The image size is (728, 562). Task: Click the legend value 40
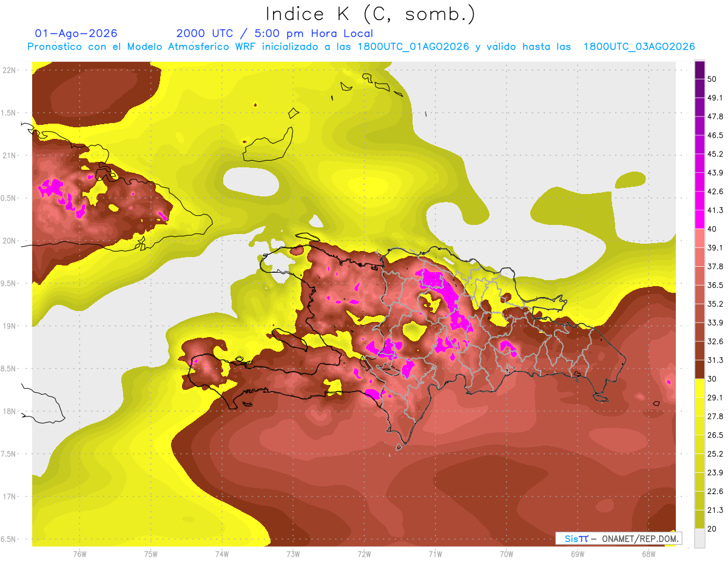point(713,229)
